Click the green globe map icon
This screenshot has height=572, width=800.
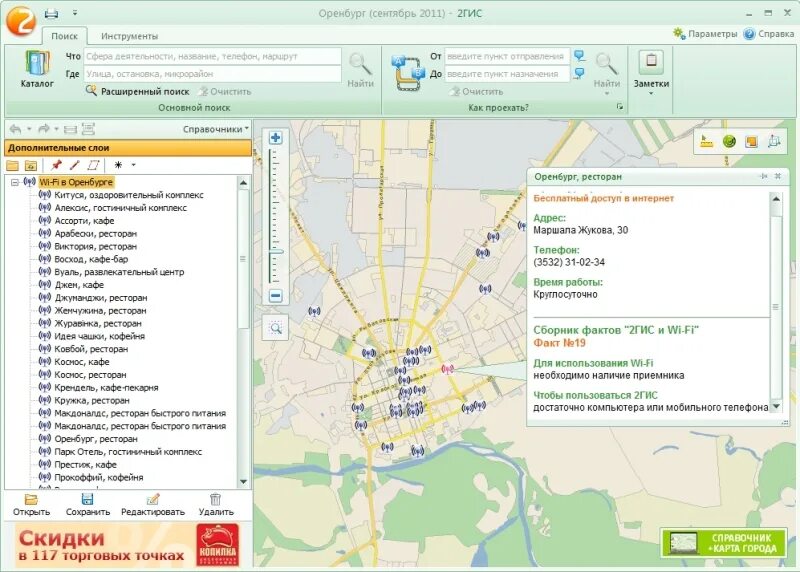click(x=729, y=141)
